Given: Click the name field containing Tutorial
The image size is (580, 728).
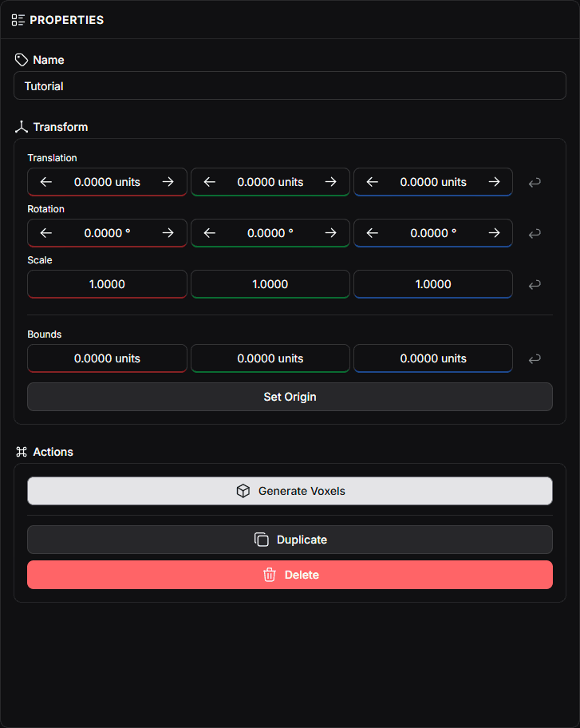Looking at the screenshot, I should (290, 85).
